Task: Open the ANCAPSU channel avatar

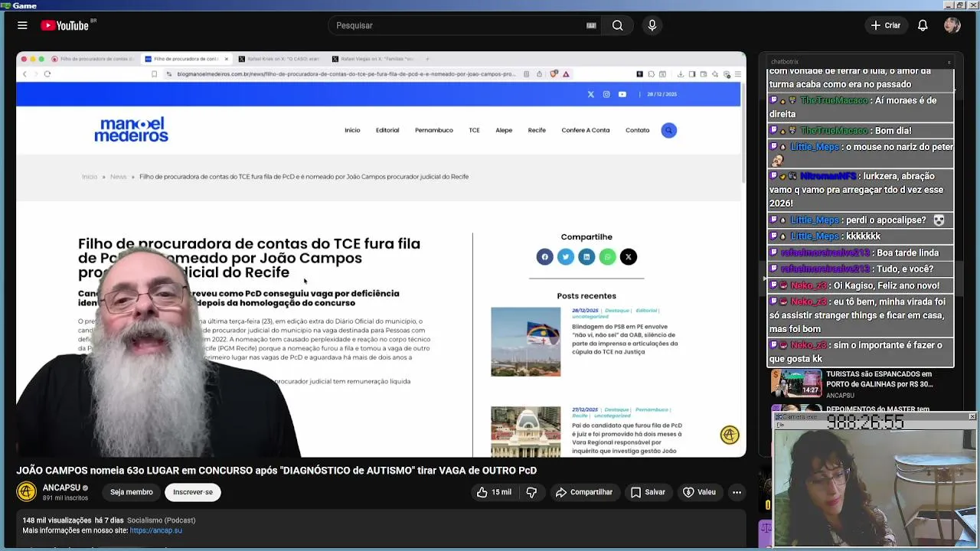Action: click(27, 492)
